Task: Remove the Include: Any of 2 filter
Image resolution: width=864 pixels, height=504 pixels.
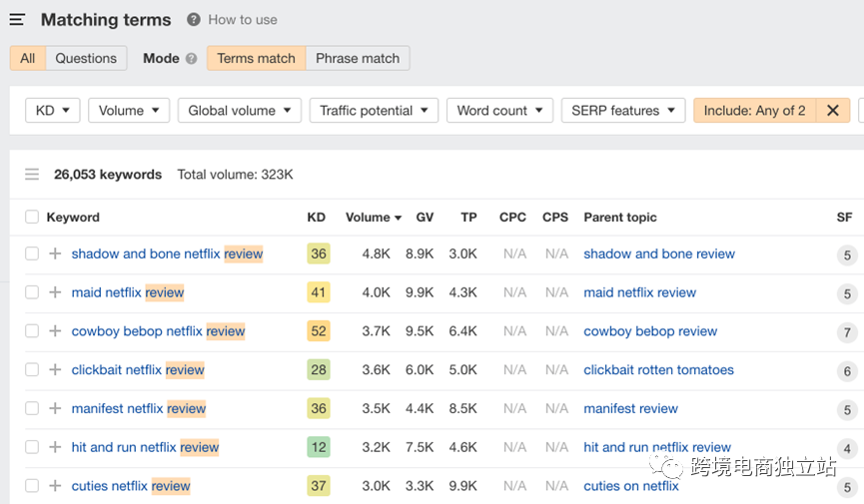Action: [833, 110]
